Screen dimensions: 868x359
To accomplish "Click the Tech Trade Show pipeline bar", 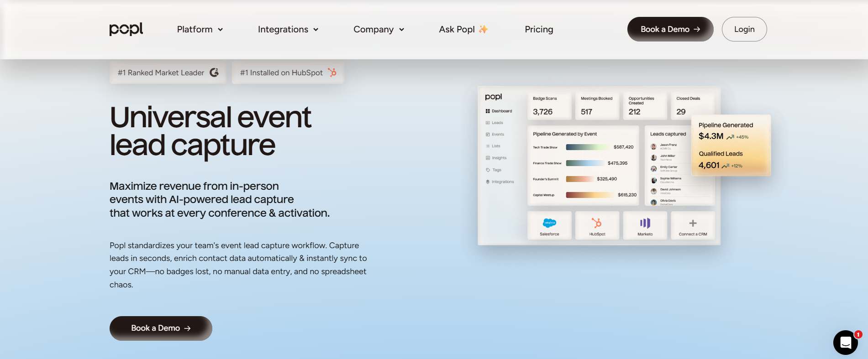I will pyautogui.click(x=588, y=147).
